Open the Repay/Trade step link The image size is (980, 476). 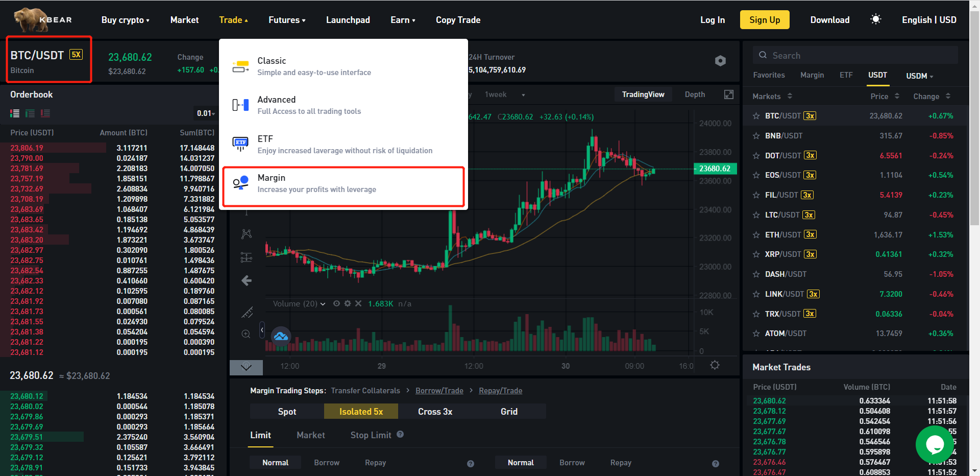tap(500, 391)
